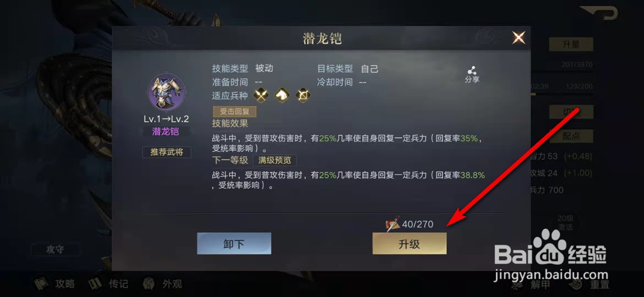The image size is (644, 297).
Task: Tap the 潜龙铠 armor skill icon
Action: coord(166,92)
